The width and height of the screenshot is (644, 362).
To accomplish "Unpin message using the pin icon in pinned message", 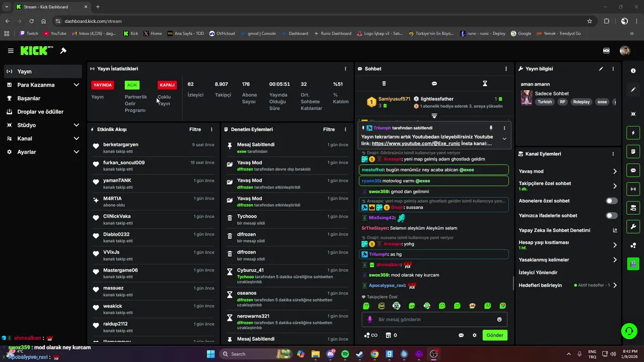I will [491, 128].
